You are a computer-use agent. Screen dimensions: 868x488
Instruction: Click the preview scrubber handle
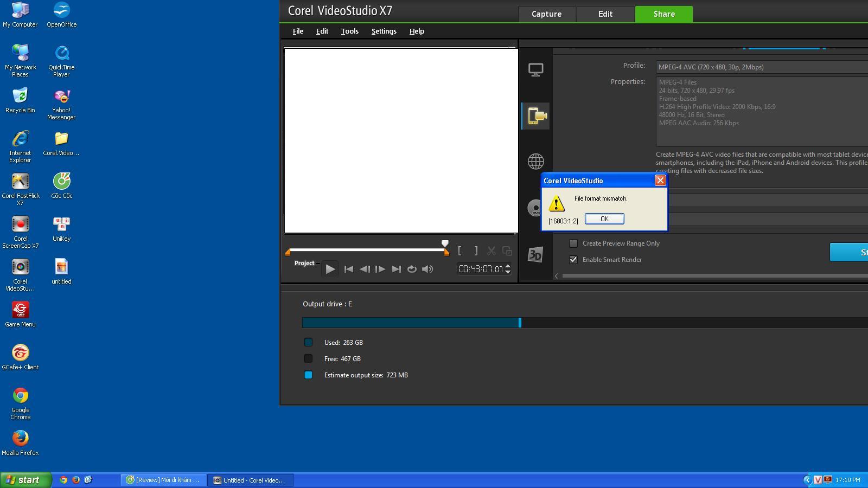click(x=445, y=243)
